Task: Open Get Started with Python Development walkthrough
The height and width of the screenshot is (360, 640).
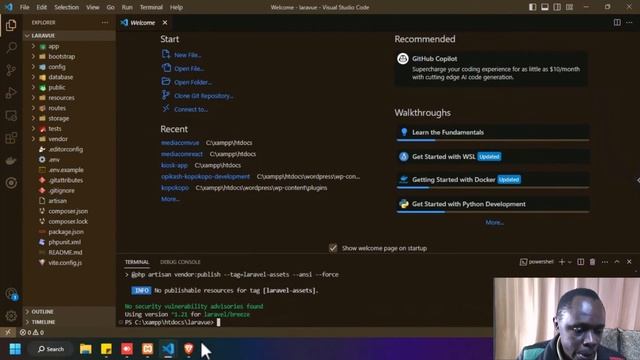Action: [x=493, y=204]
